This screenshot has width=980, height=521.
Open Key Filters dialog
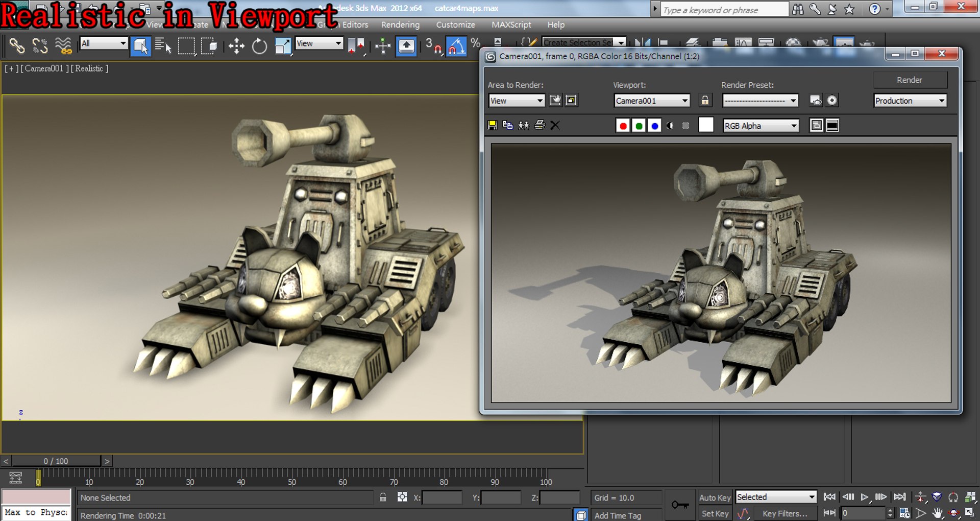[785, 513]
